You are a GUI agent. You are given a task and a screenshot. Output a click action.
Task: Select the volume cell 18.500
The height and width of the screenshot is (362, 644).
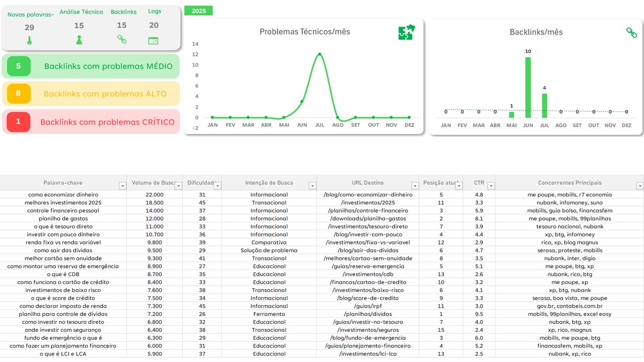click(154, 203)
